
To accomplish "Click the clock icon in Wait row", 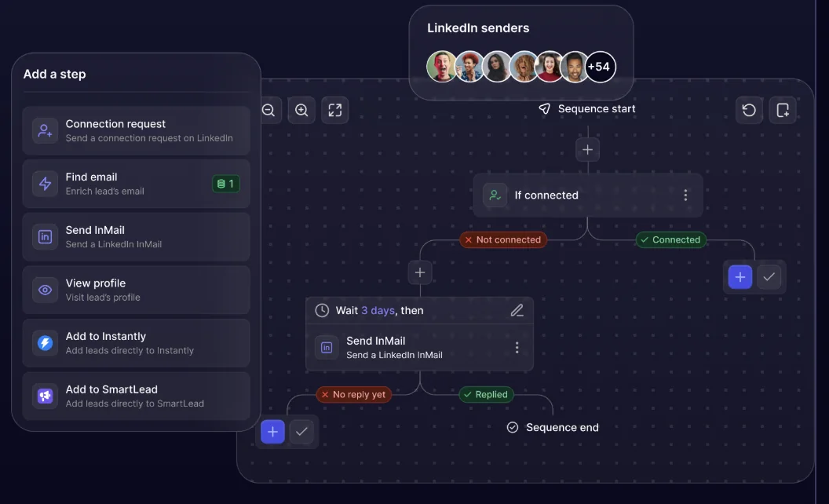I will coord(322,310).
